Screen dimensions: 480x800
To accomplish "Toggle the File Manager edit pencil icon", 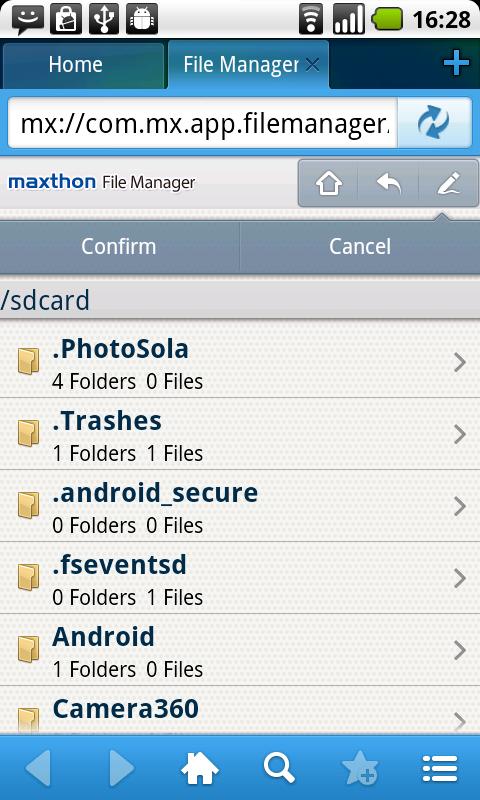I will click(x=448, y=183).
